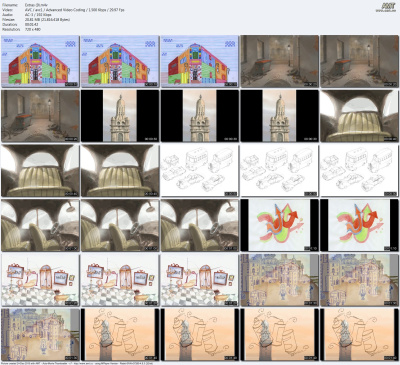The height and width of the screenshot is (365, 400).
Task: Open third car interior with steering wheel
Action: [x=200, y=225]
